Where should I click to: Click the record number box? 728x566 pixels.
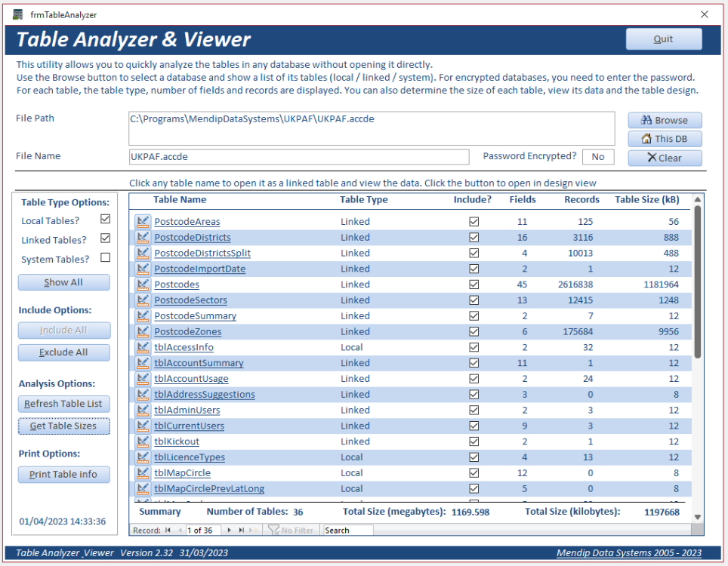click(x=205, y=531)
